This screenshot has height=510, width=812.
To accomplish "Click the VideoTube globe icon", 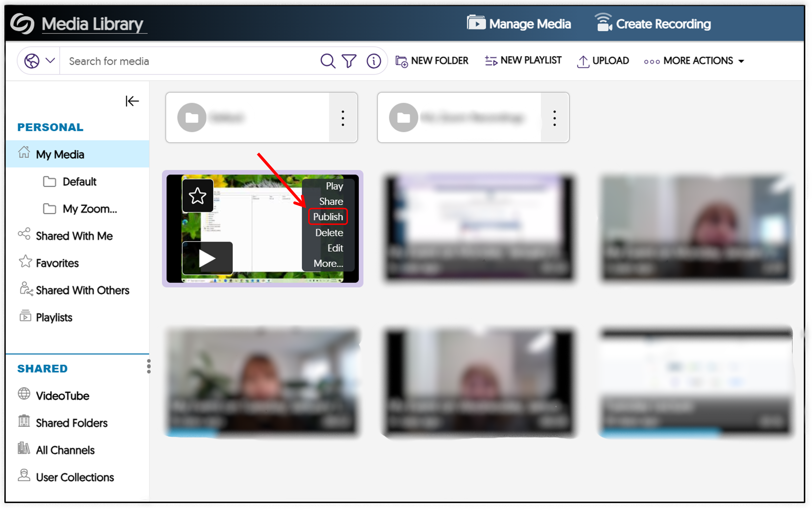I will 24,393.
